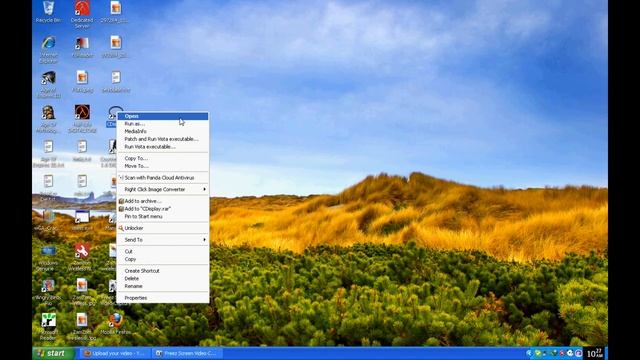Switch to Upload your video taskbar button
640x360 pixels.
pos(115,353)
